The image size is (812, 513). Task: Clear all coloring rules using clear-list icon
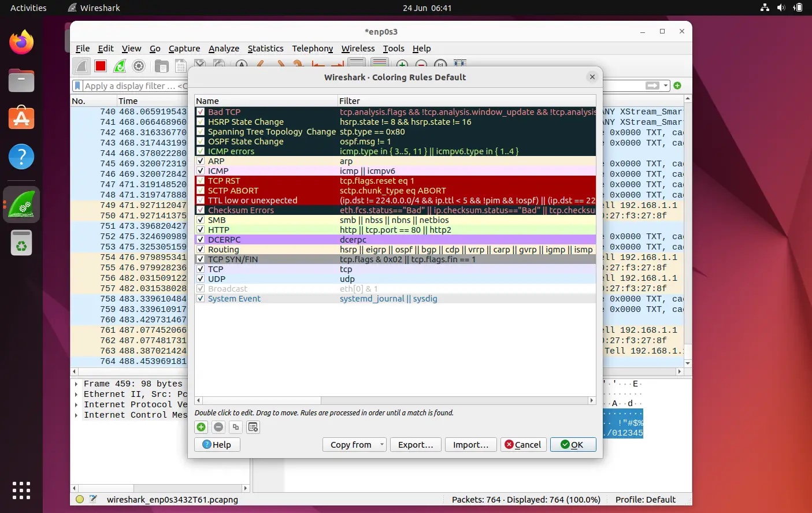click(252, 427)
